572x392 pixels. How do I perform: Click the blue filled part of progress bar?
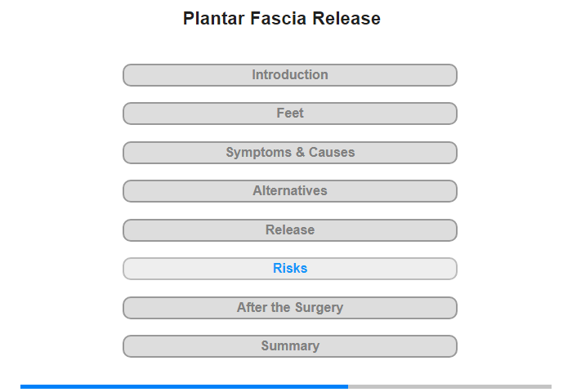coord(184,386)
